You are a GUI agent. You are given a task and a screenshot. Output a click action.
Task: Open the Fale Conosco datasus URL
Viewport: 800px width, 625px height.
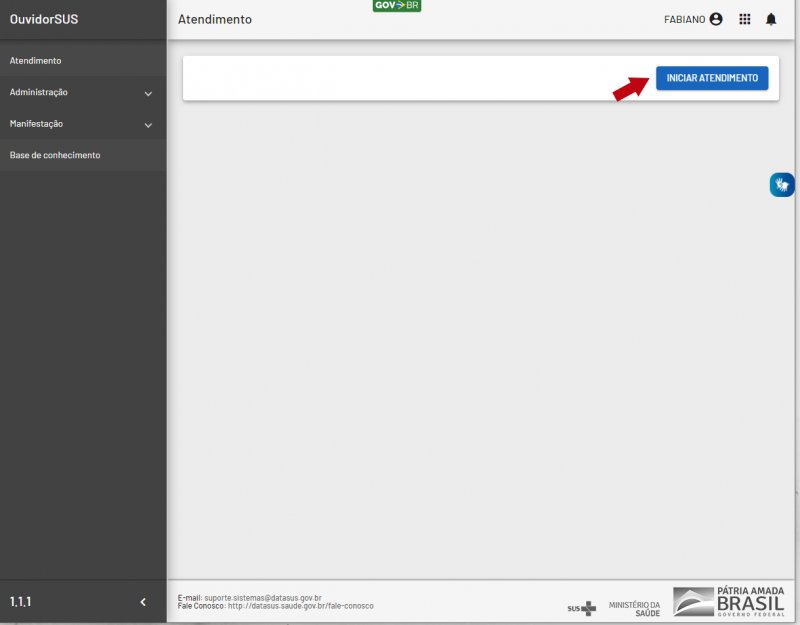[300, 606]
